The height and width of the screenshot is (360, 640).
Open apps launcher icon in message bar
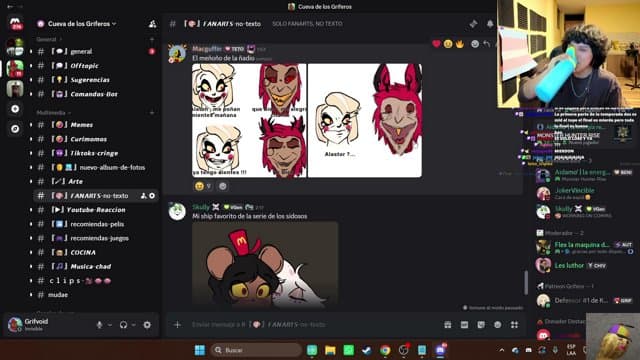coord(514,325)
